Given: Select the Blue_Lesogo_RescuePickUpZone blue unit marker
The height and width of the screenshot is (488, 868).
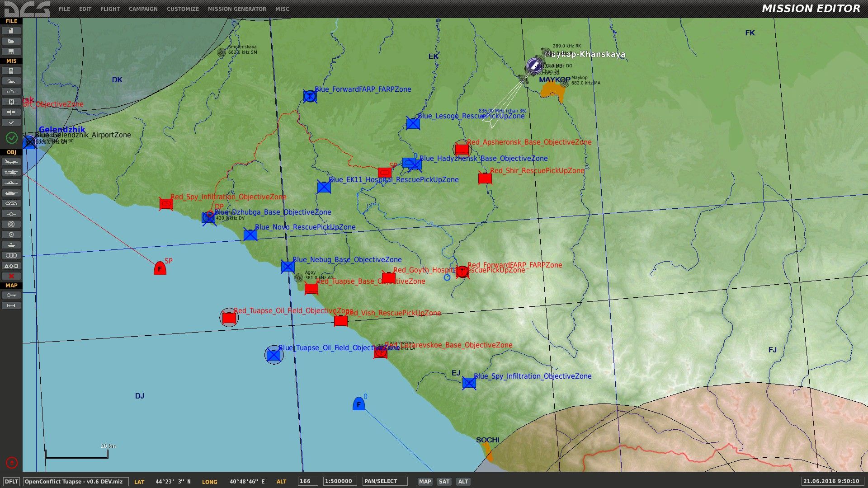Looking at the screenshot, I should (413, 123).
